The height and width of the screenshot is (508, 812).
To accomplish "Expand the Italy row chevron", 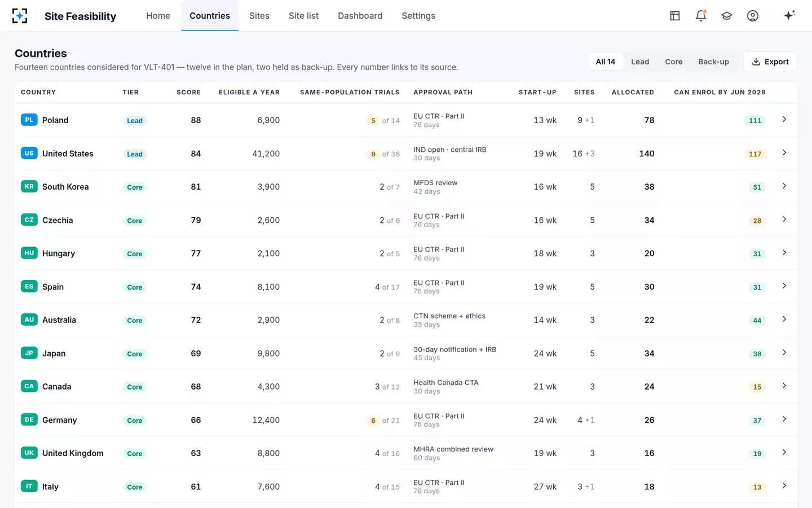I will tap(784, 486).
